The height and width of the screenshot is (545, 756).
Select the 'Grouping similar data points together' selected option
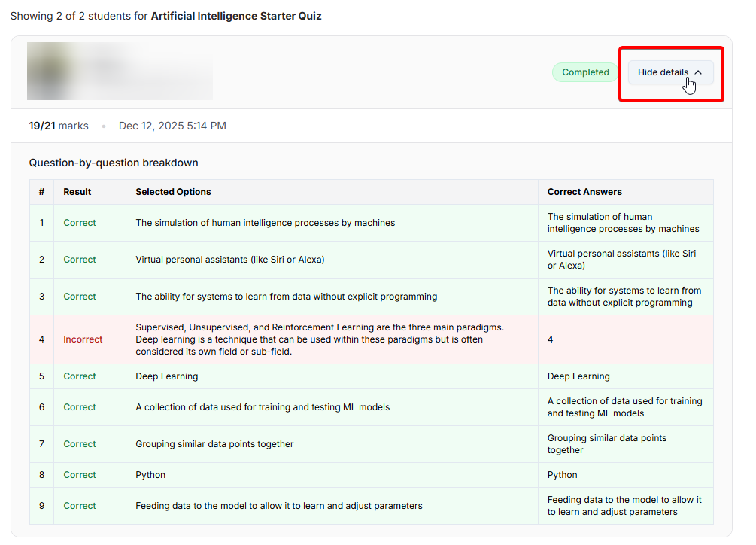(x=214, y=444)
